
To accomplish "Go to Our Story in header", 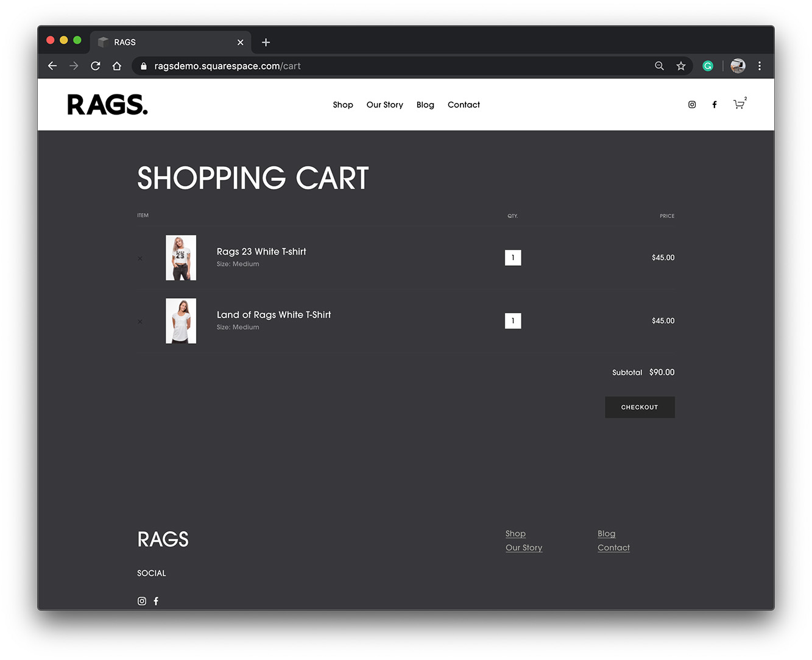I will point(384,105).
